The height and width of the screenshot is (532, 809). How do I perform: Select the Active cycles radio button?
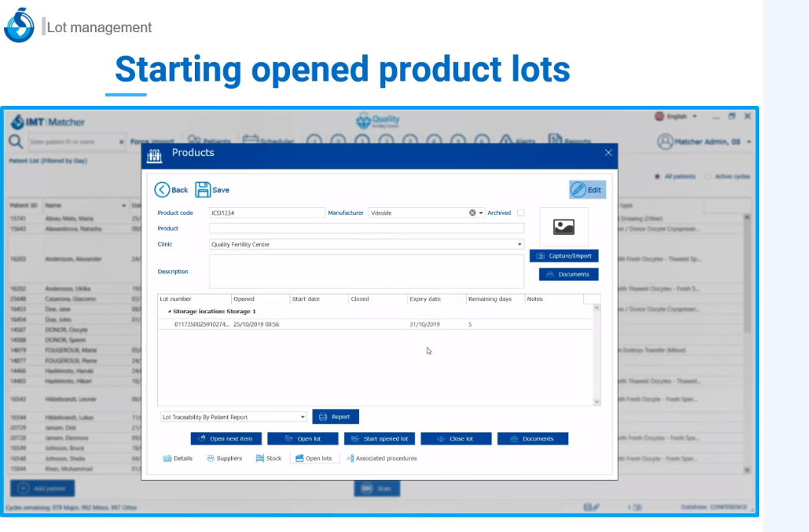(708, 177)
